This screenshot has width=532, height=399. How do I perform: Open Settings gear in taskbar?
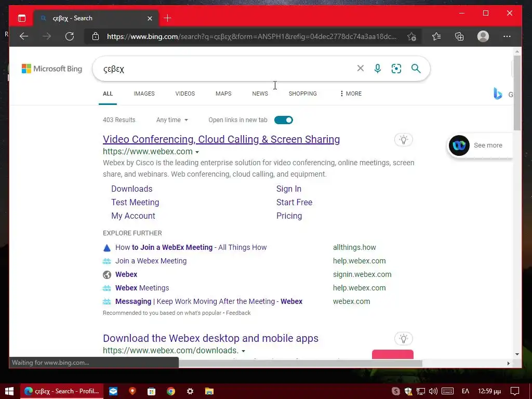[190, 391]
